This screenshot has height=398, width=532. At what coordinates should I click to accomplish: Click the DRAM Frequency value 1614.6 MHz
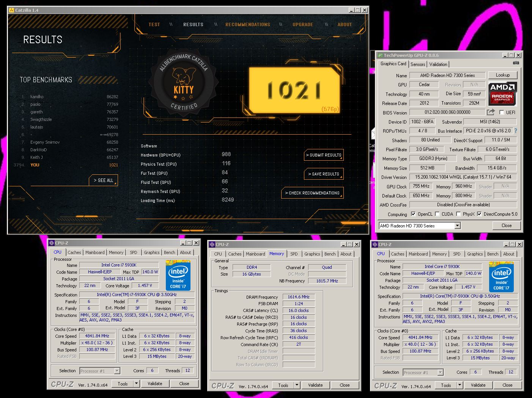click(299, 297)
